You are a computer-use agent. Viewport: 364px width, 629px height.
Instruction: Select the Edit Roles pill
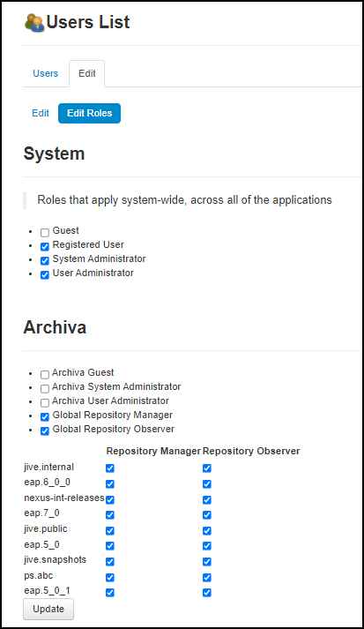(x=89, y=113)
